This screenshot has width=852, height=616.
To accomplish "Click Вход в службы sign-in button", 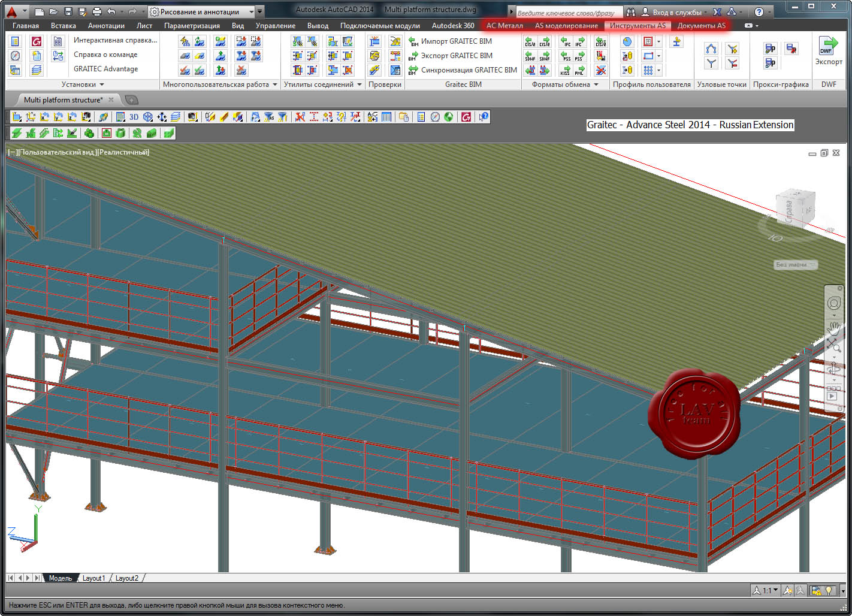I will click(671, 12).
